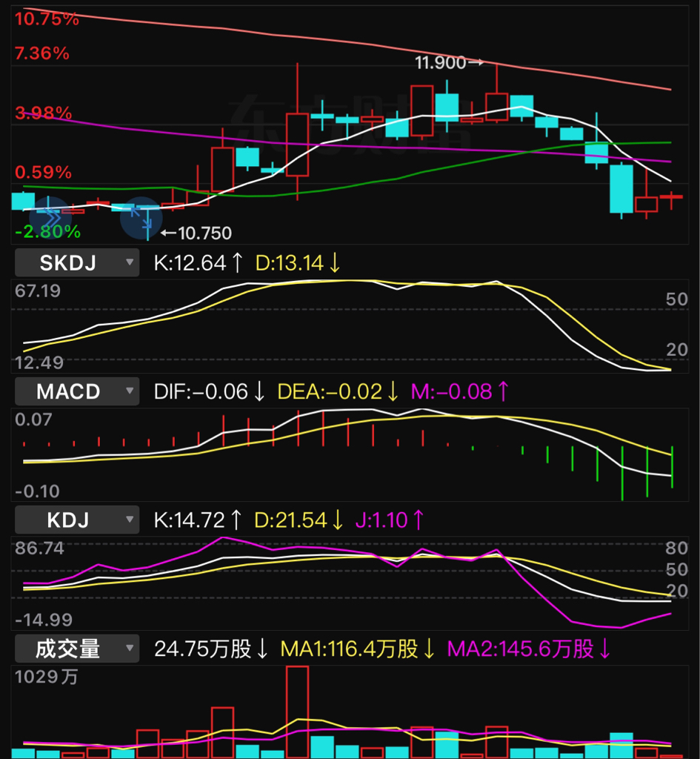Click the 7.36% axis label
700x759 pixels.
tap(42, 53)
